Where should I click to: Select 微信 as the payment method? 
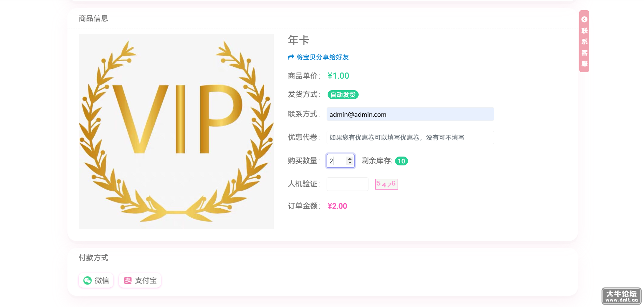coord(96,280)
